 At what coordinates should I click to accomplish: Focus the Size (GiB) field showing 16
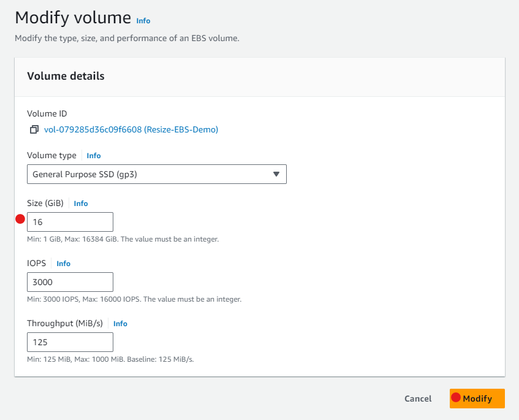point(70,222)
